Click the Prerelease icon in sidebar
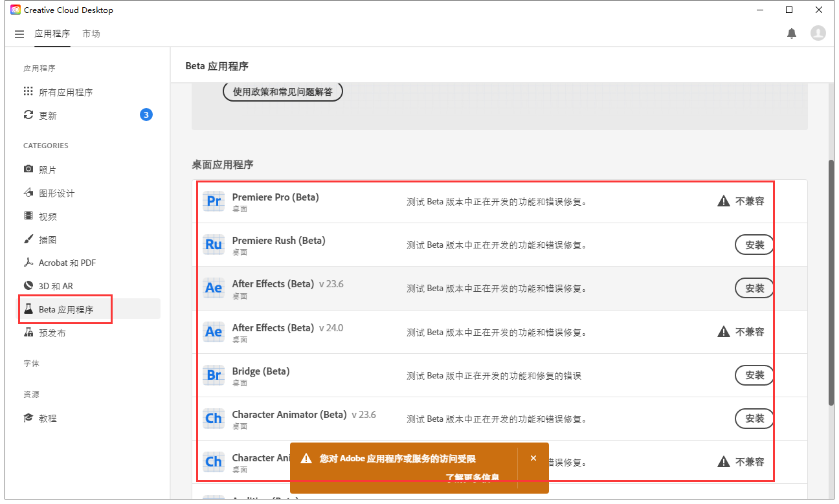The width and height of the screenshot is (839, 504). (x=28, y=332)
